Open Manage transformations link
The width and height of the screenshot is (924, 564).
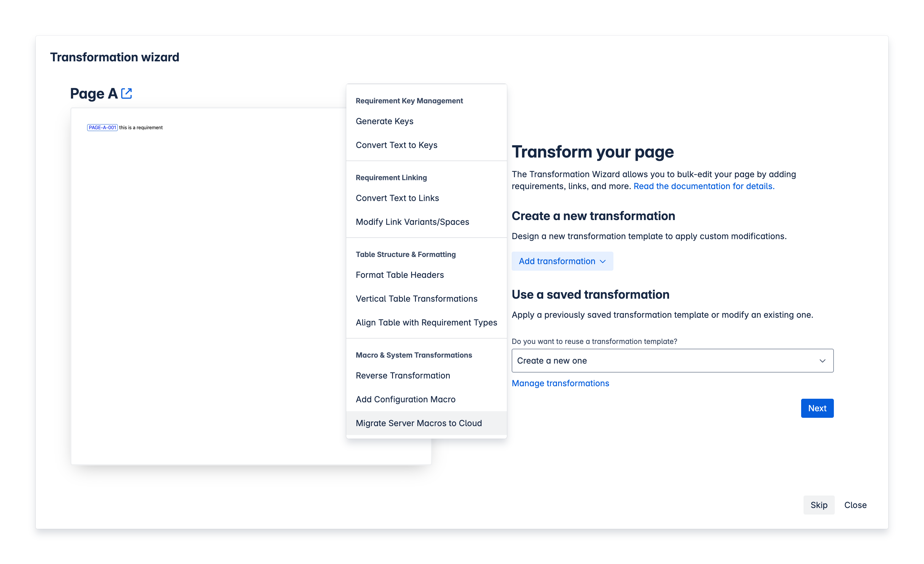560,383
